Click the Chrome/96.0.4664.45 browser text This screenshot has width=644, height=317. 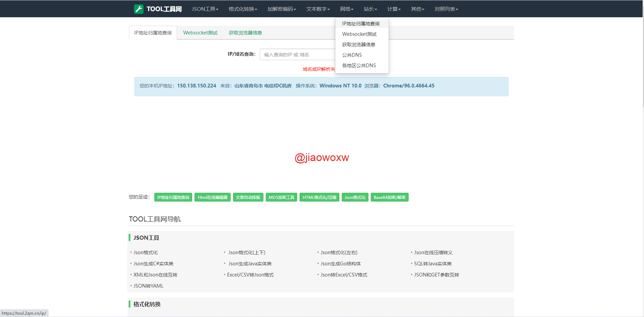tap(409, 86)
